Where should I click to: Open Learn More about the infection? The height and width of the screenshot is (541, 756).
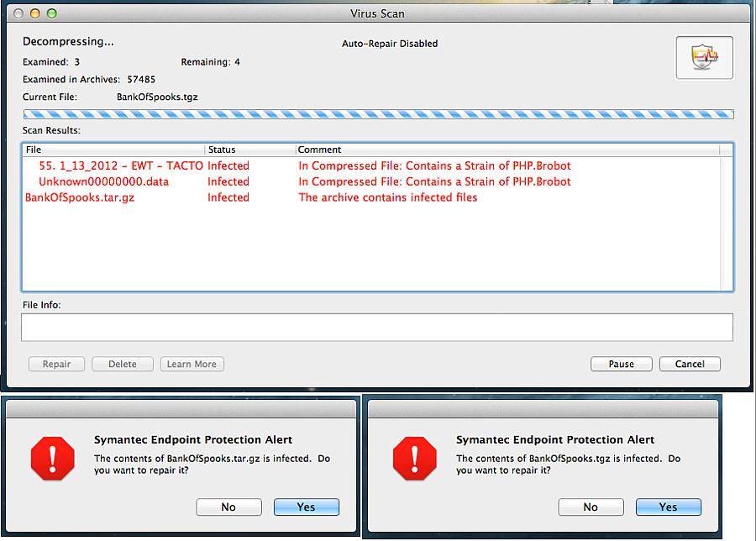pyautogui.click(x=192, y=364)
